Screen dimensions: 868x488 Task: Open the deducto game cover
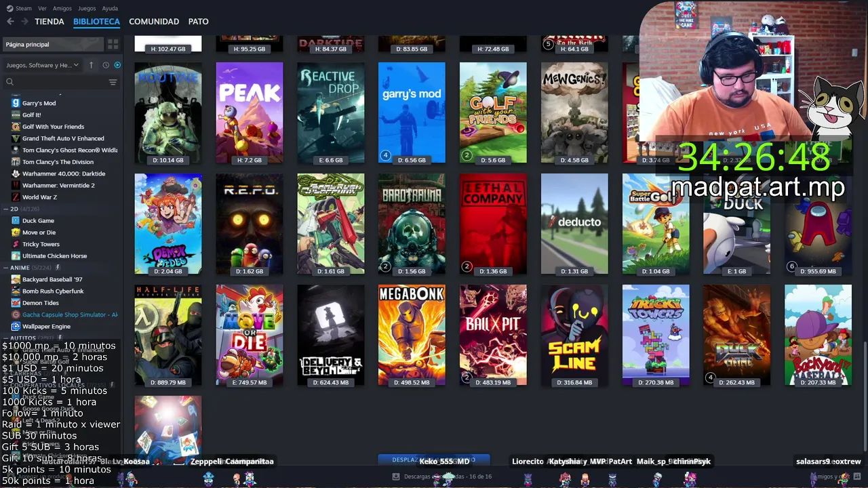point(574,224)
